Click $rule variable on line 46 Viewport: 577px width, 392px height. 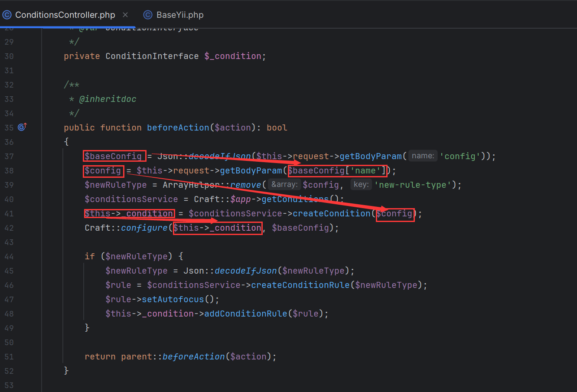tap(118, 285)
